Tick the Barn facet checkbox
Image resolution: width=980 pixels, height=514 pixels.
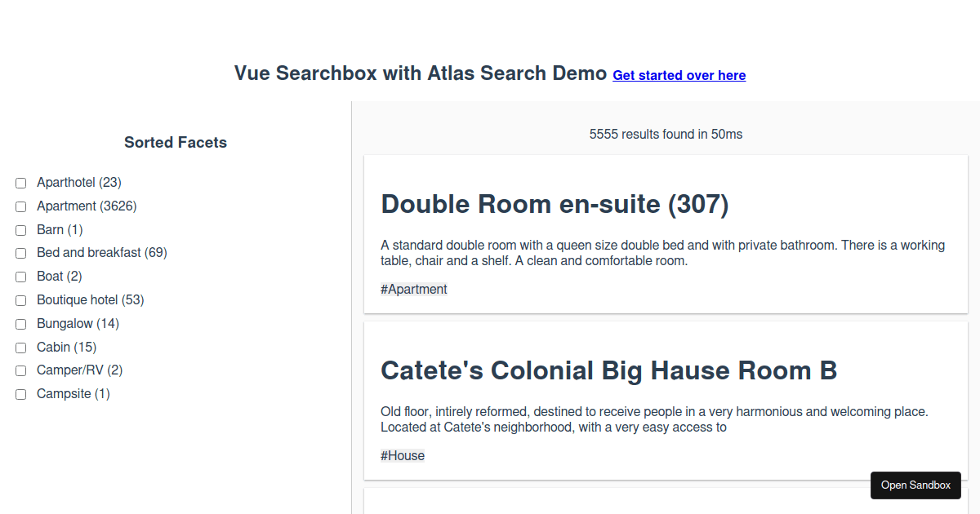(x=21, y=230)
